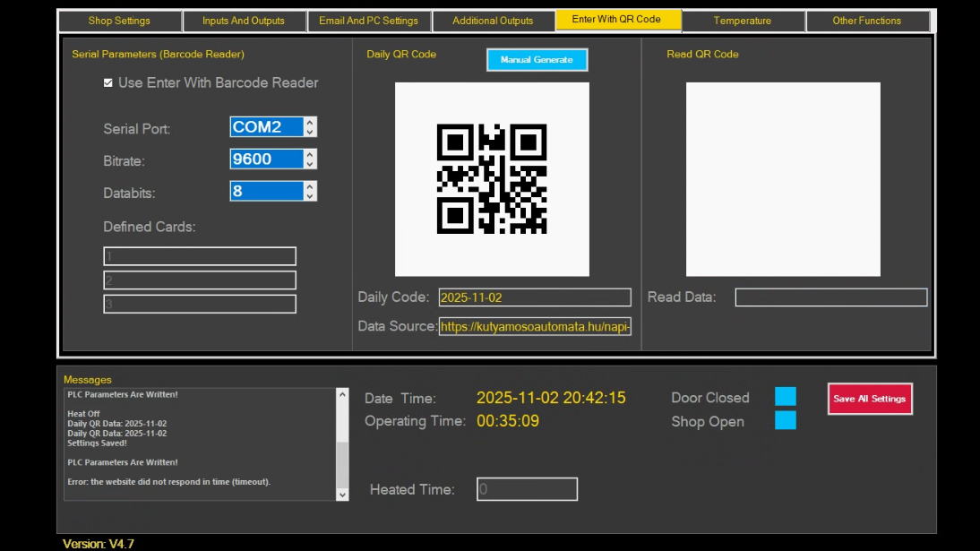Increase Bitrate with up arrow
980x551 pixels.
tap(310, 154)
